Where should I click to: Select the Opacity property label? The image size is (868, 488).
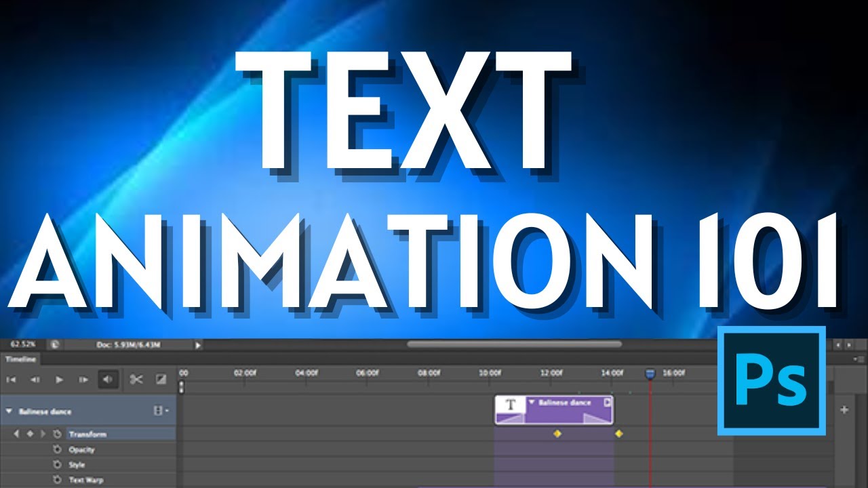[82, 449]
